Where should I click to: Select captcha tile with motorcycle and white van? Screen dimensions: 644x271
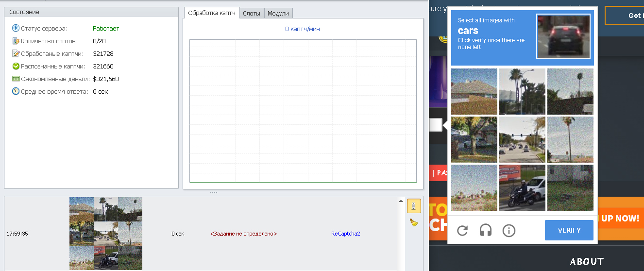(522, 187)
